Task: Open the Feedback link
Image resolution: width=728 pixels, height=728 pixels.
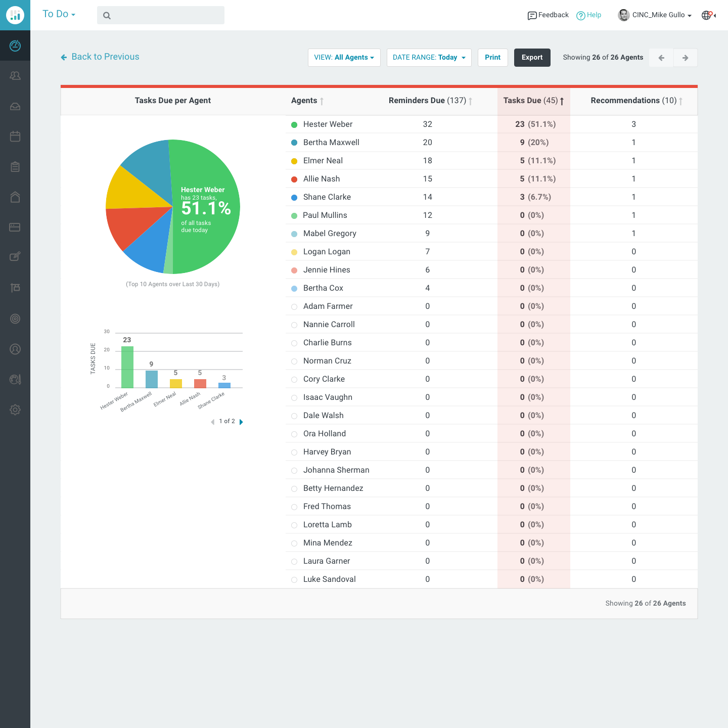Action: 554,15
